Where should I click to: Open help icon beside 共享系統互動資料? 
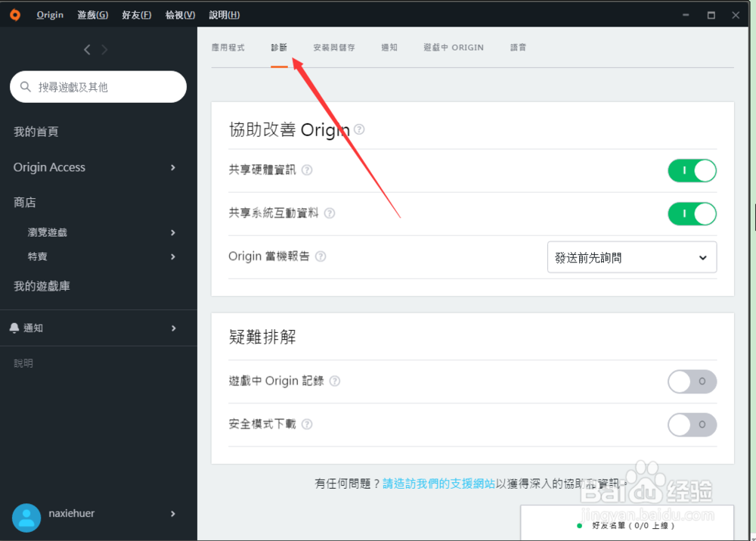tap(330, 213)
